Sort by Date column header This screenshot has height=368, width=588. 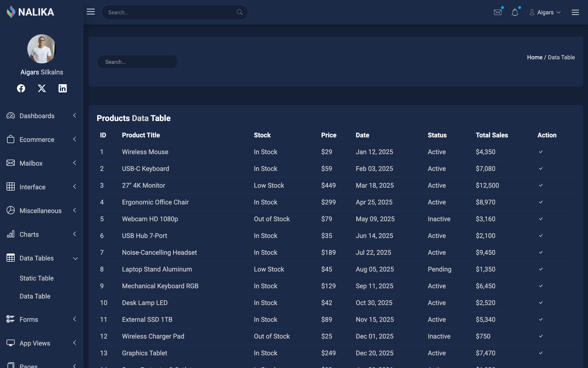click(362, 135)
